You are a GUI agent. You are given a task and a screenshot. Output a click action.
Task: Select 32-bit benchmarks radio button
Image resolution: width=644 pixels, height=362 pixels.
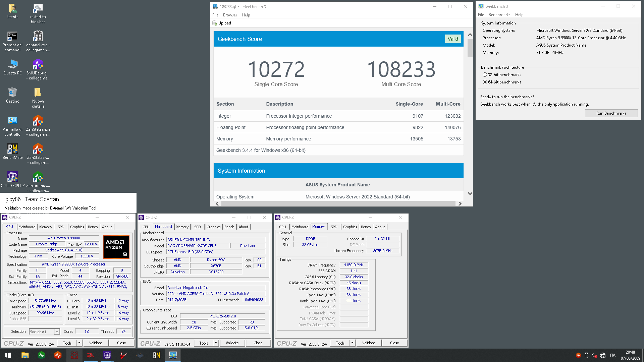[485, 75]
